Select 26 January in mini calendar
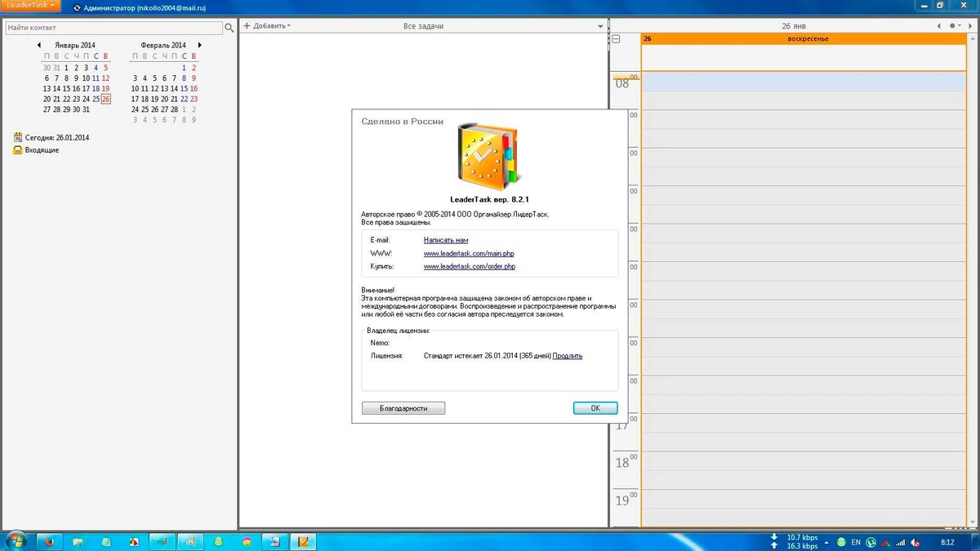The image size is (980, 551). [x=105, y=99]
